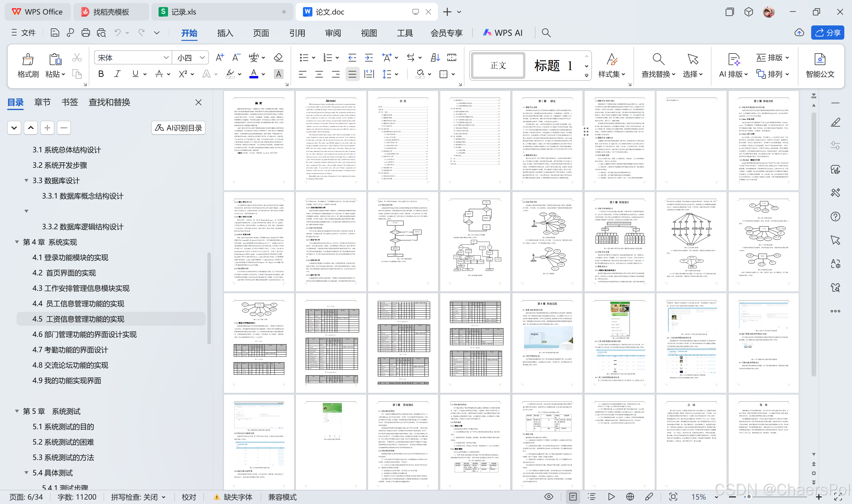Click the Clear formatting eraser icon

[x=278, y=57]
